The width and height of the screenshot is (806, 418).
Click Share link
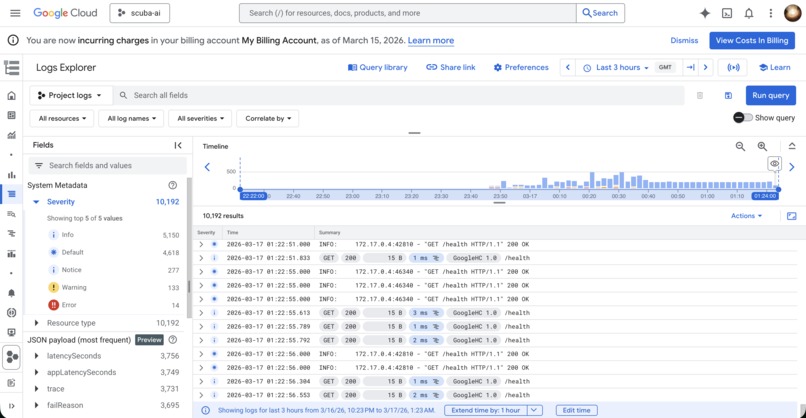pos(451,67)
